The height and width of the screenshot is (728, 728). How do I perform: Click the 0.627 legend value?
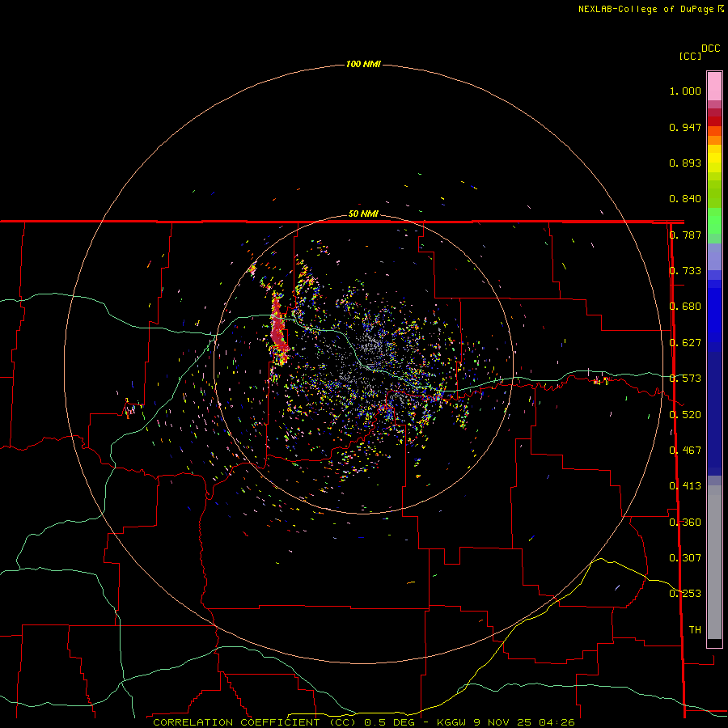685,343
